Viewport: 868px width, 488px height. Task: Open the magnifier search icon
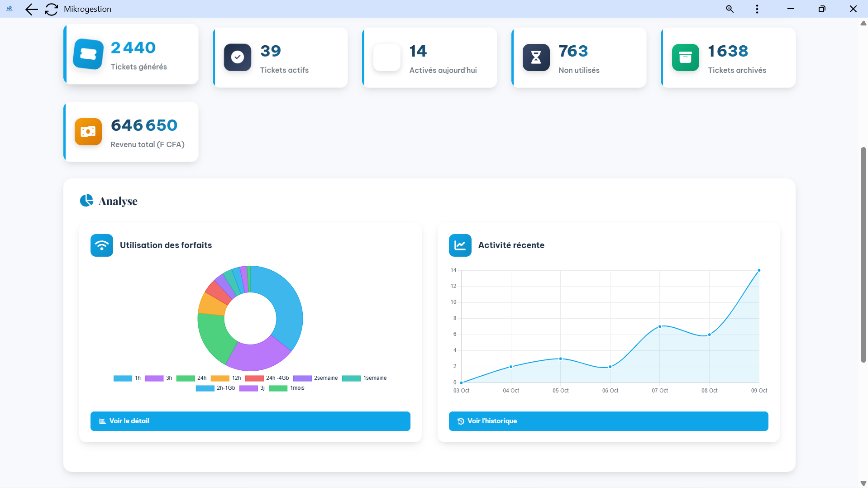click(x=730, y=9)
